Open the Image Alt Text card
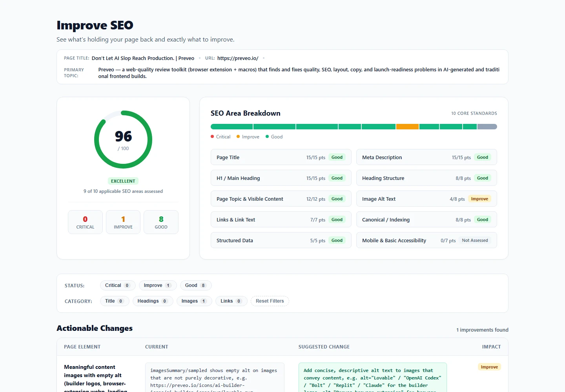Image resolution: width=565 pixels, height=392 pixels. click(426, 199)
